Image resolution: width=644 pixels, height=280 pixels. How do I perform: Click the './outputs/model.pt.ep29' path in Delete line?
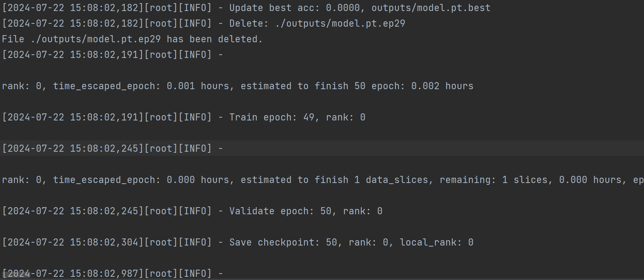point(340,23)
